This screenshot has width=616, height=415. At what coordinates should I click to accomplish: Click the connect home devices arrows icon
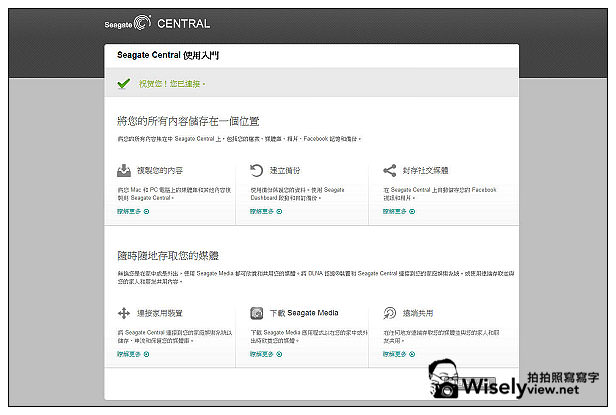pyautogui.click(x=124, y=313)
